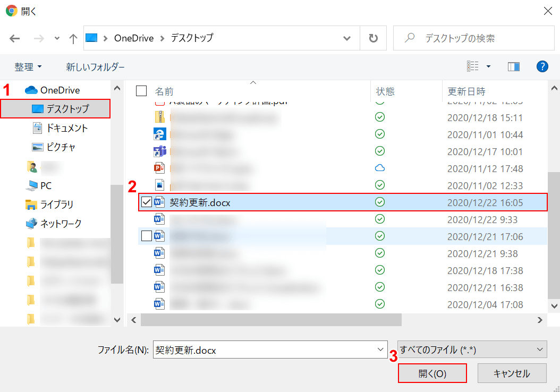Expand breadcrumb chevron before OneDrive

coord(105,38)
